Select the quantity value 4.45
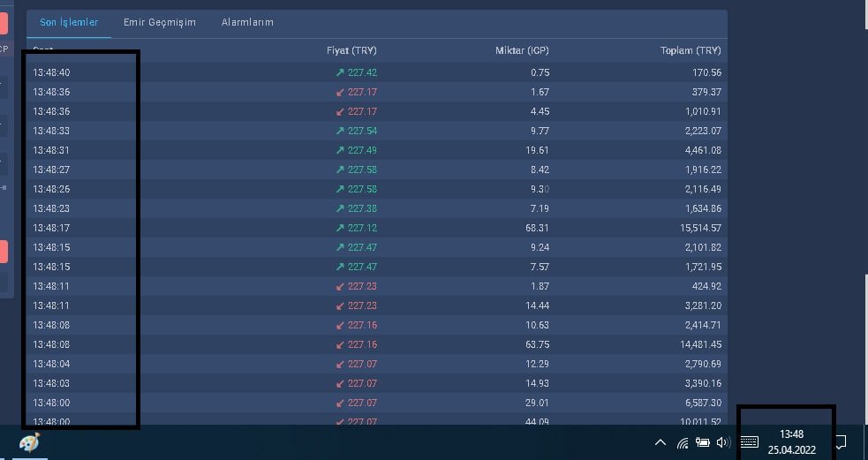Viewport: 868px width, 460px height. (540, 111)
